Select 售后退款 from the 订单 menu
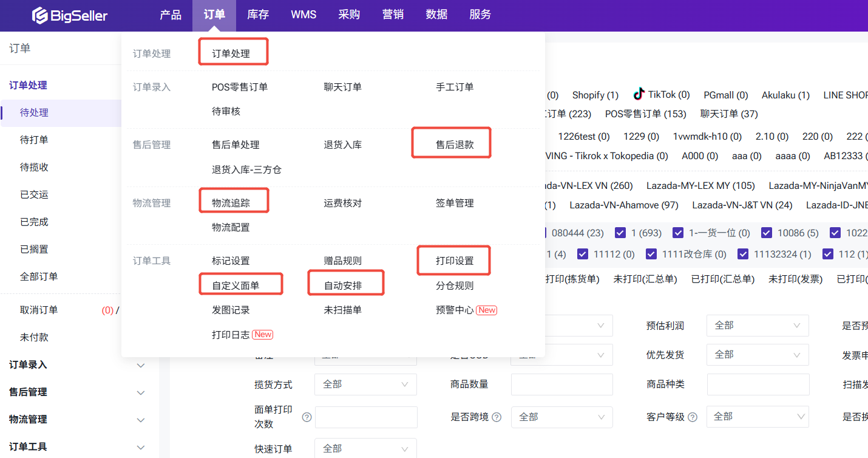Image resolution: width=868 pixels, height=458 pixels. coord(455,145)
